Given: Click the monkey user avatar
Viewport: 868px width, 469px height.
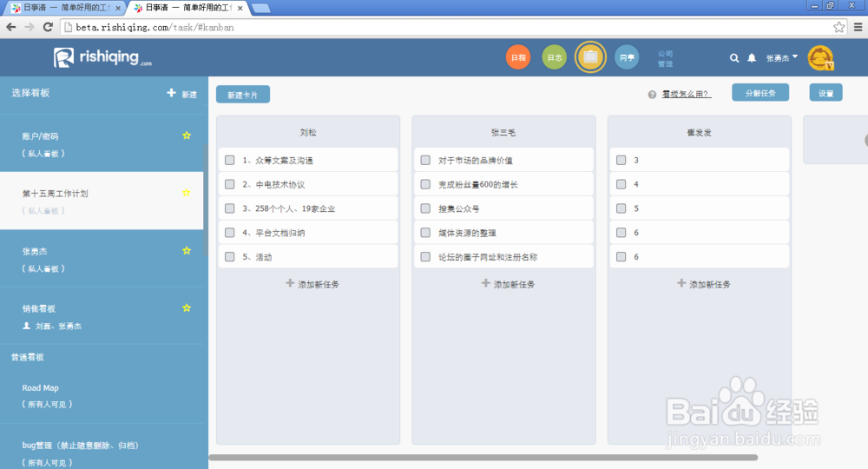Looking at the screenshot, I should (820, 57).
